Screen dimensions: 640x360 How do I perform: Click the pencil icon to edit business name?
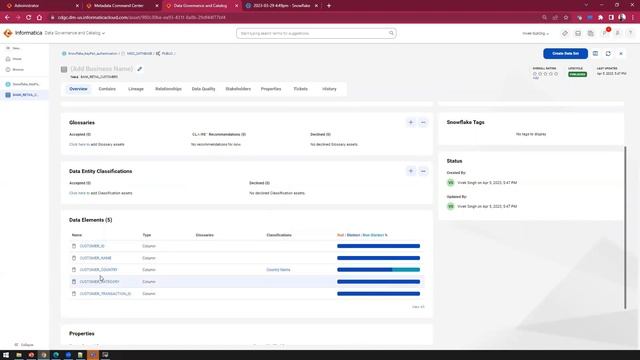(140, 69)
